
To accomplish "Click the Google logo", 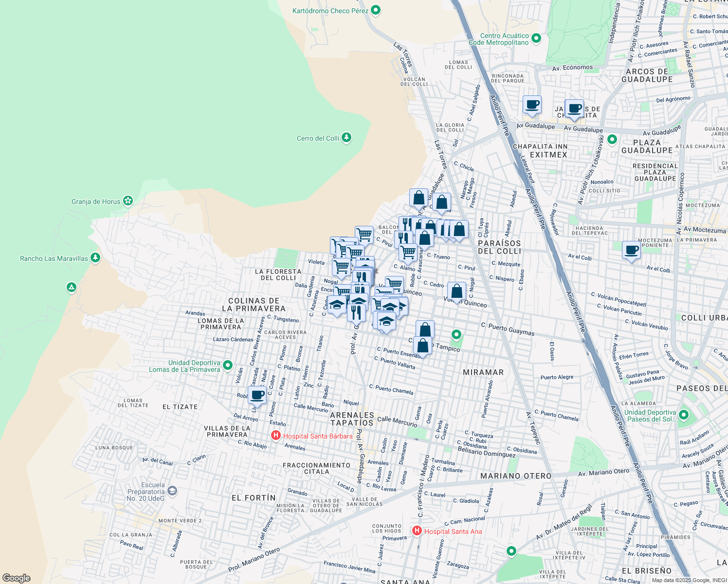I will [x=16, y=578].
